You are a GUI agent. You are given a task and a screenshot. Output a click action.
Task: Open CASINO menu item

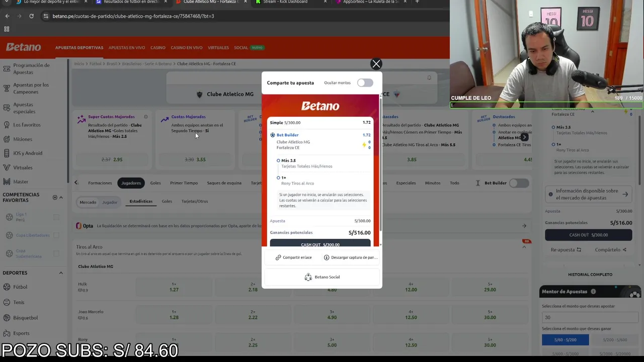158,48
